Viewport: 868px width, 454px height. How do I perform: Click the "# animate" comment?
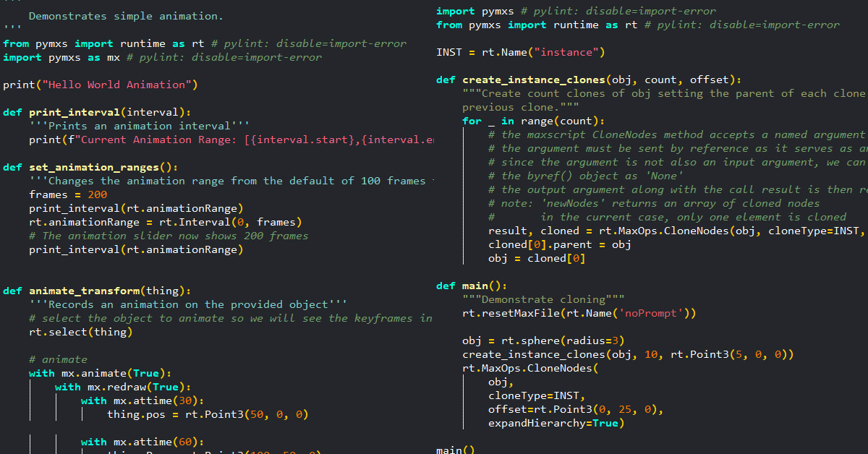(x=58, y=359)
